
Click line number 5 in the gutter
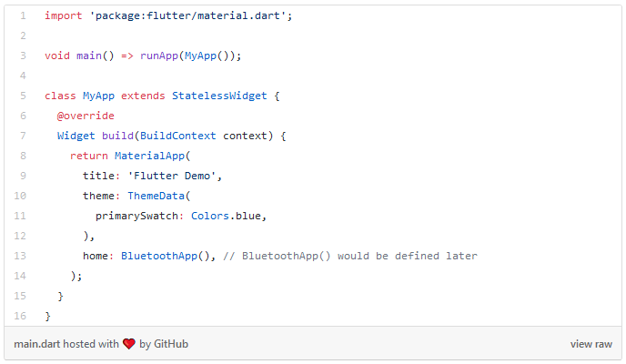pyautogui.click(x=23, y=96)
